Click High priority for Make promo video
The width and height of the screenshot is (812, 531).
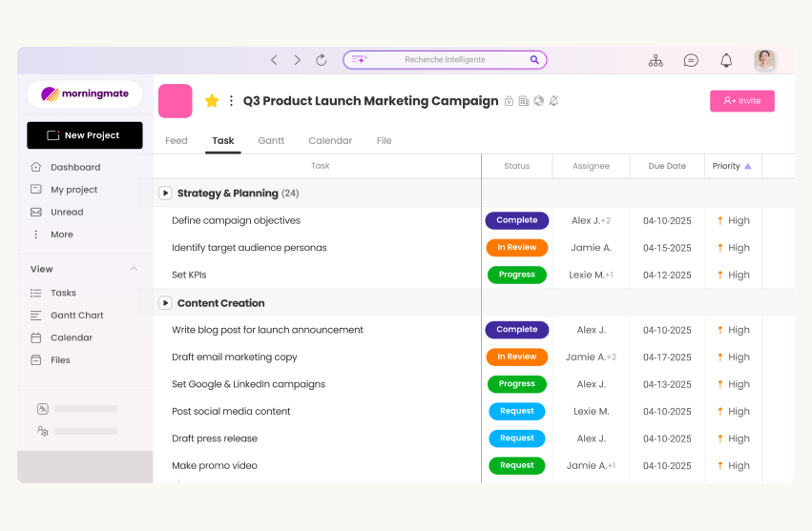click(x=734, y=466)
